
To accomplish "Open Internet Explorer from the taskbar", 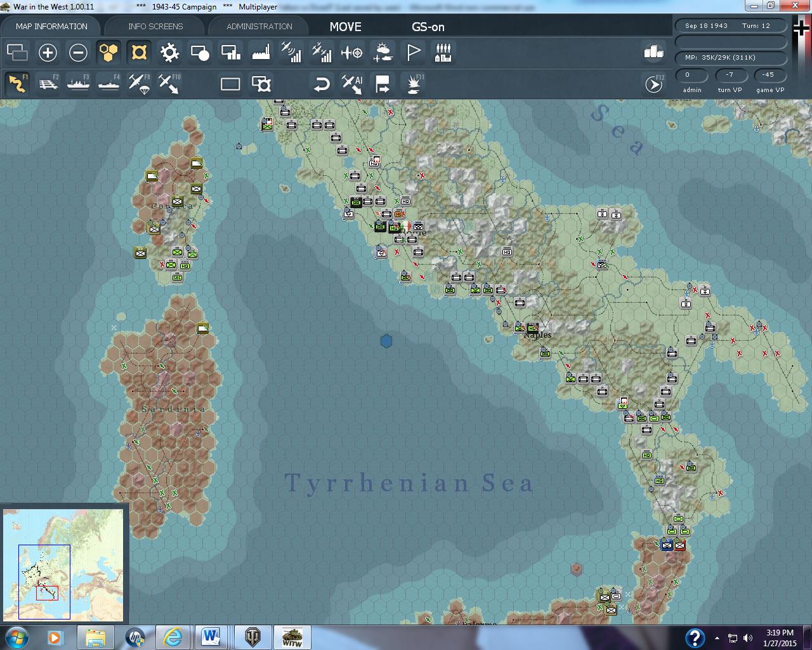I will tap(173, 637).
